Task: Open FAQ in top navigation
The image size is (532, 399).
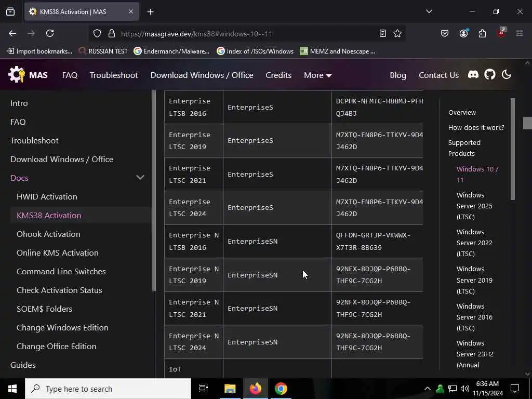Action: (70, 75)
